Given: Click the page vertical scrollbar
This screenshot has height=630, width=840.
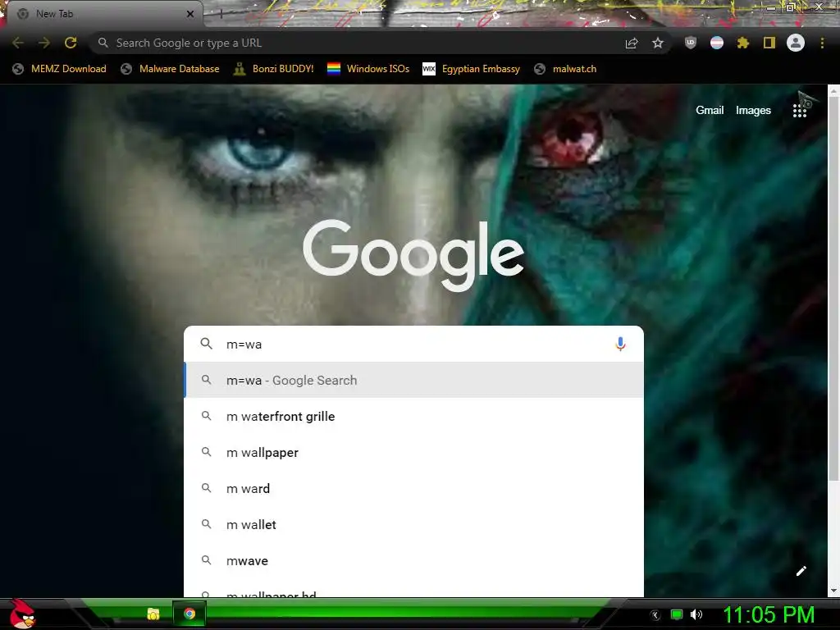Looking at the screenshot, I should 833,290.
